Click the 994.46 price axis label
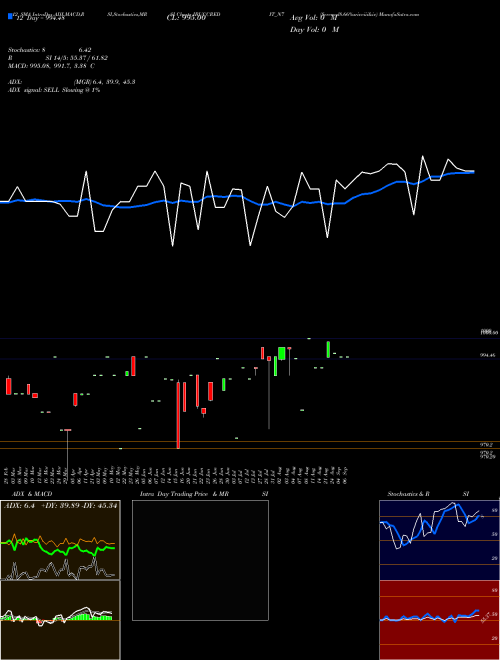 (487, 355)
